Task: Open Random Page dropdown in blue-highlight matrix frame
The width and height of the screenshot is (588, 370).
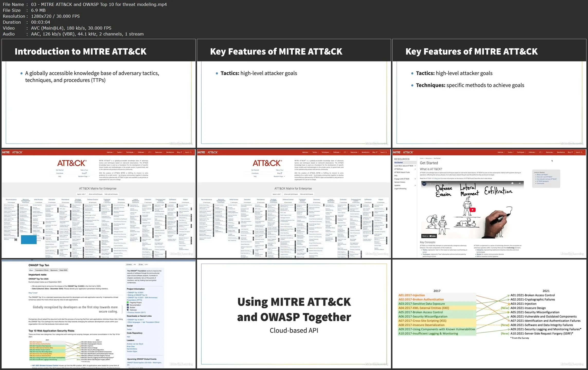Action: tap(84, 176)
